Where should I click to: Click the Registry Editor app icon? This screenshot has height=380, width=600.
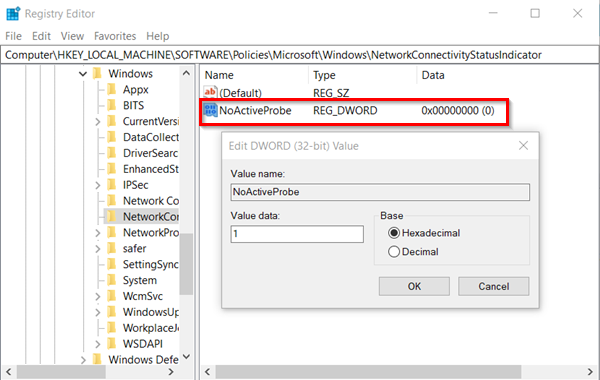click(13, 13)
